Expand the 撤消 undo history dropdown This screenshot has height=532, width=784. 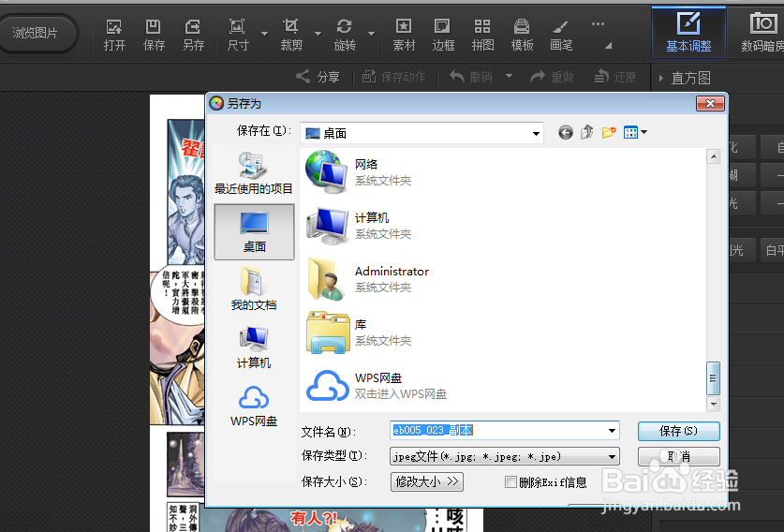(x=509, y=76)
